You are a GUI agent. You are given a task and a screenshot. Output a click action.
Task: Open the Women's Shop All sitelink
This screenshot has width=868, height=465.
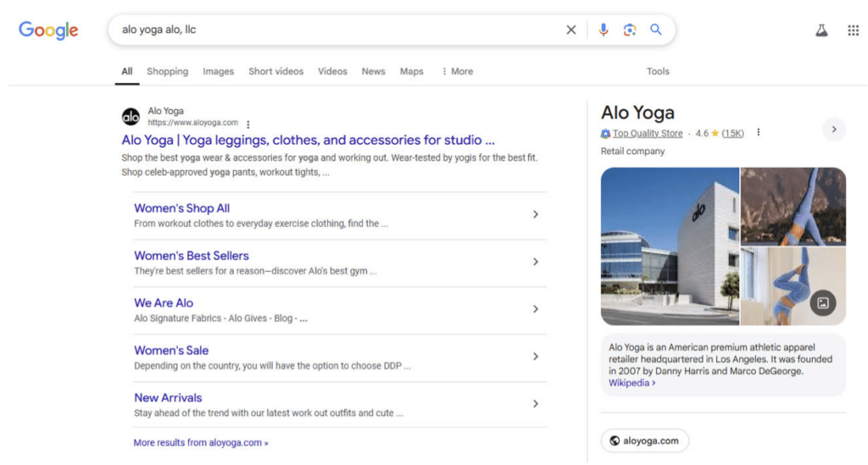click(x=181, y=208)
